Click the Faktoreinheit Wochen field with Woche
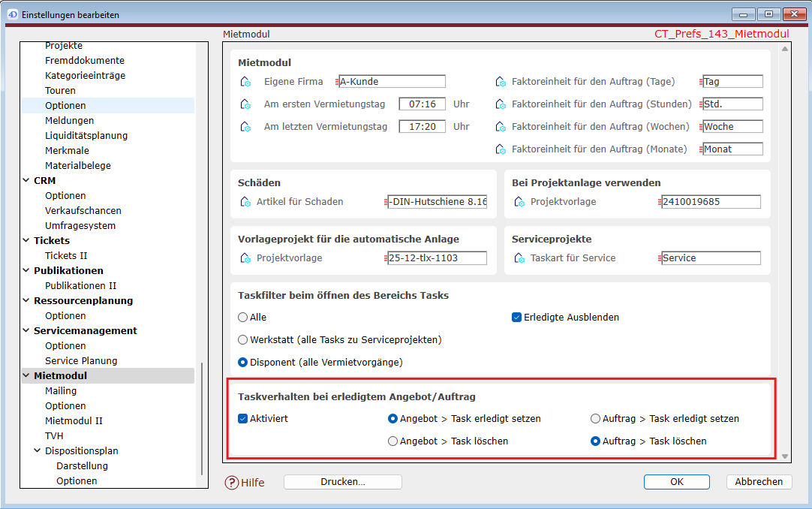The height and width of the screenshot is (509, 812). pos(732,127)
